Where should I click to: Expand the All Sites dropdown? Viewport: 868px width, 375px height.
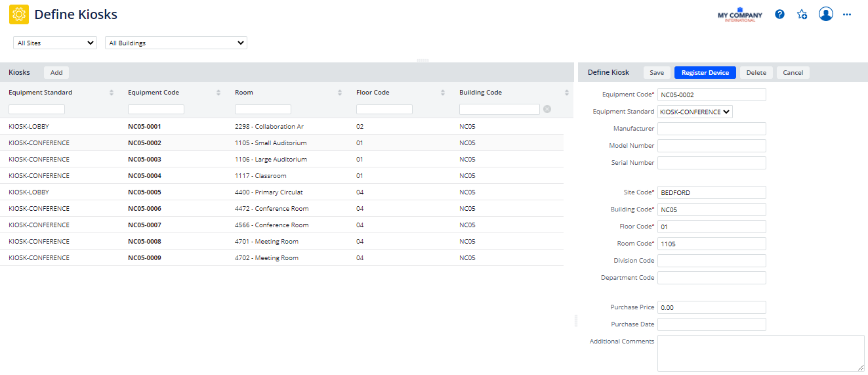click(x=55, y=43)
